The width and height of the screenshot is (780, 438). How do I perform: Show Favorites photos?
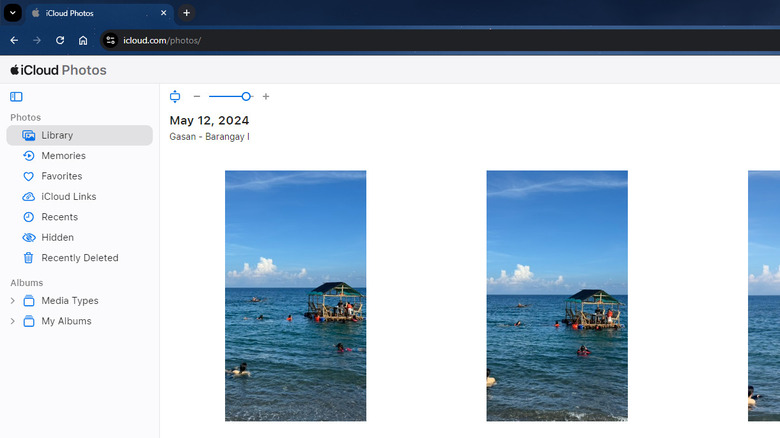(61, 176)
